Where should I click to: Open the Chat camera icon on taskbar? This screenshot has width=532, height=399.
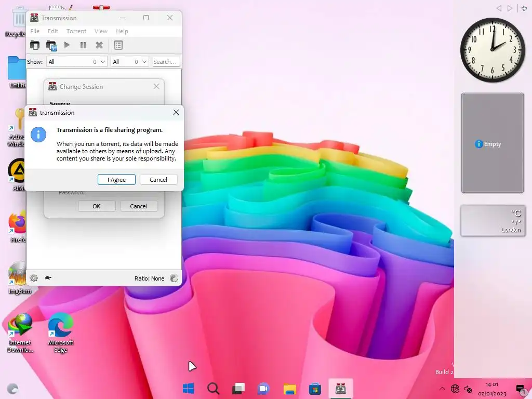pyautogui.click(x=263, y=389)
